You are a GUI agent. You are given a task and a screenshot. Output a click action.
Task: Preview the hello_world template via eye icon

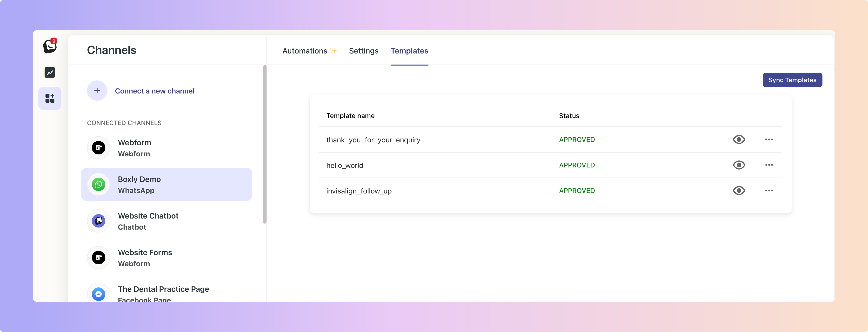739,165
